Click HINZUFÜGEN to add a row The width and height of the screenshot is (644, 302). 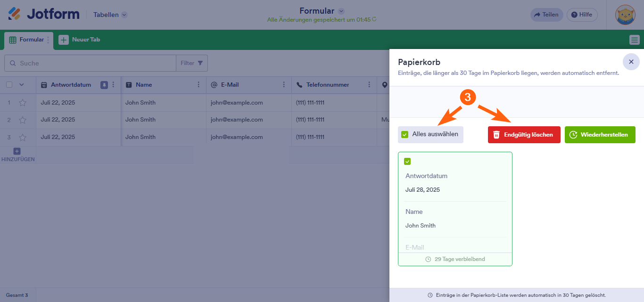(17, 155)
